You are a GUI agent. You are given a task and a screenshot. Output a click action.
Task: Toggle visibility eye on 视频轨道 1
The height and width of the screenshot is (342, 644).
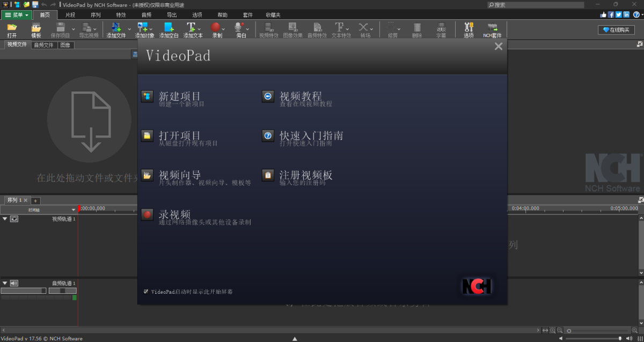[x=14, y=219]
